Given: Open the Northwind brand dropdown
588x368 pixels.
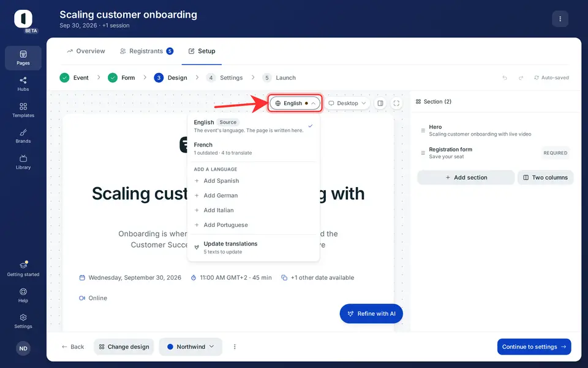Looking at the screenshot, I should tap(190, 347).
